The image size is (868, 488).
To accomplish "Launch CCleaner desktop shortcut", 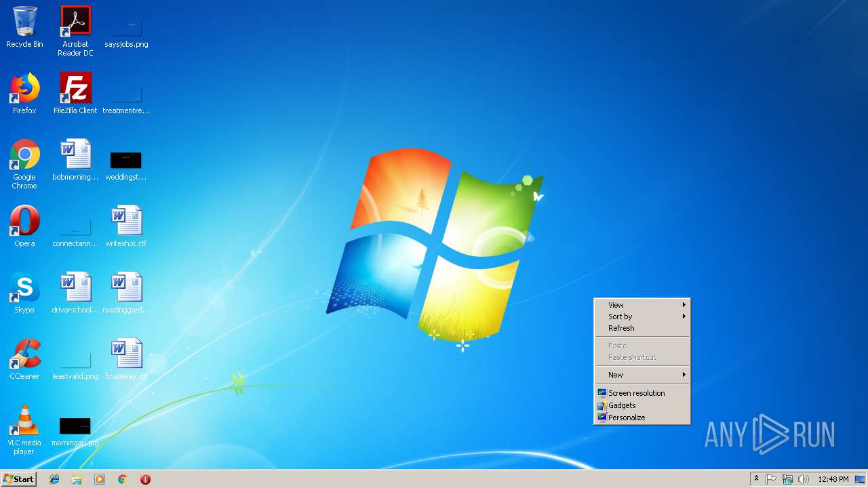I will pyautogui.click(x=24, y=359).
